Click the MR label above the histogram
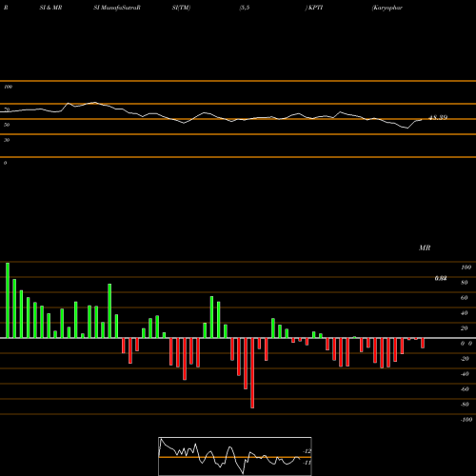Screen dimensions: 476x476 pyautogui.click(x=425, y=248)
